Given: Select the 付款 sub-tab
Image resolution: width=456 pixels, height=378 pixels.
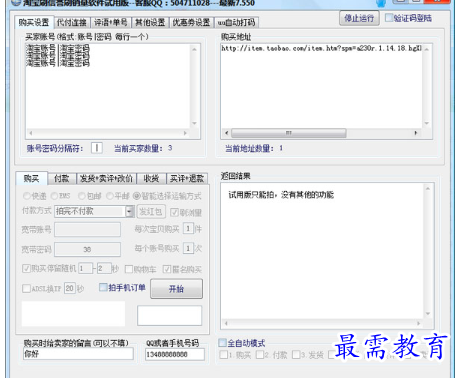Looking at the screenshot, I should point(62,179).
